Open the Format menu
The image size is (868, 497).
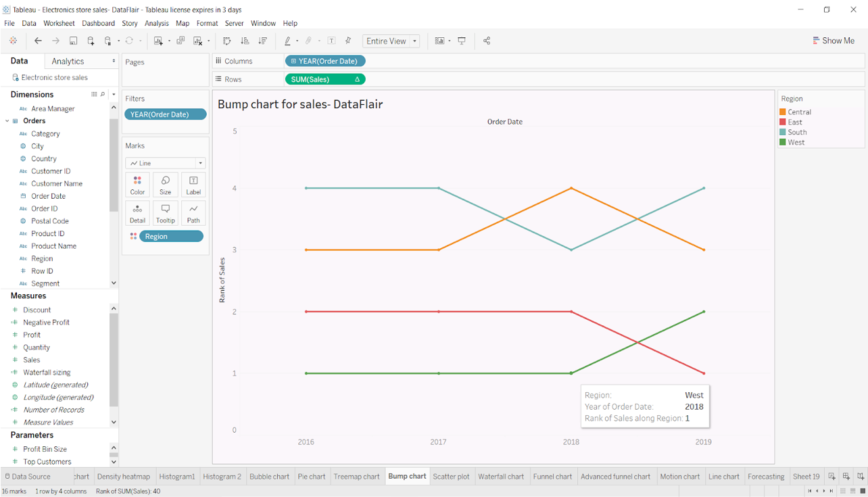tap(207, 23)
